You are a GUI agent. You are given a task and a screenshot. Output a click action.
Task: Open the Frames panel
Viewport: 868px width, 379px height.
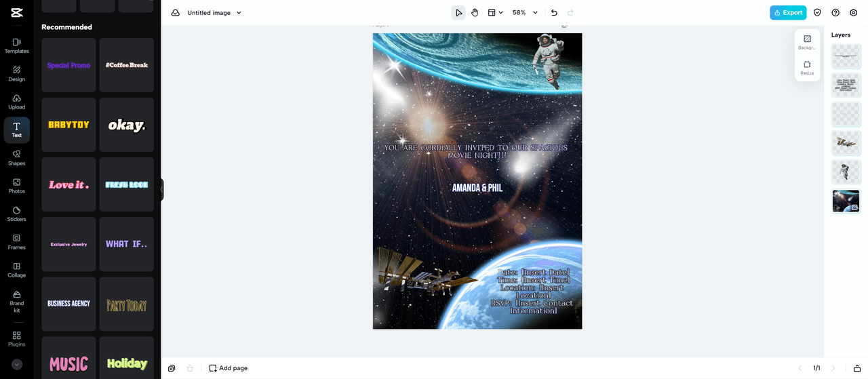tap(16, 242)
